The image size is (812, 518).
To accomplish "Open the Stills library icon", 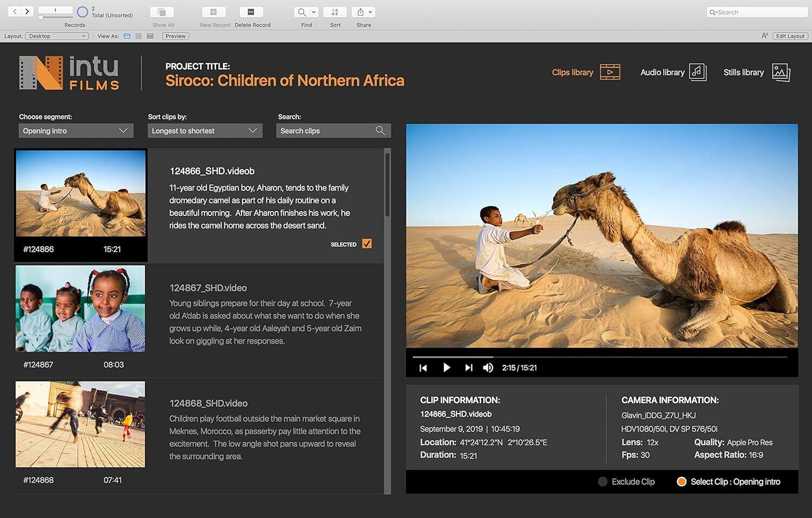I will click(781, 72).
